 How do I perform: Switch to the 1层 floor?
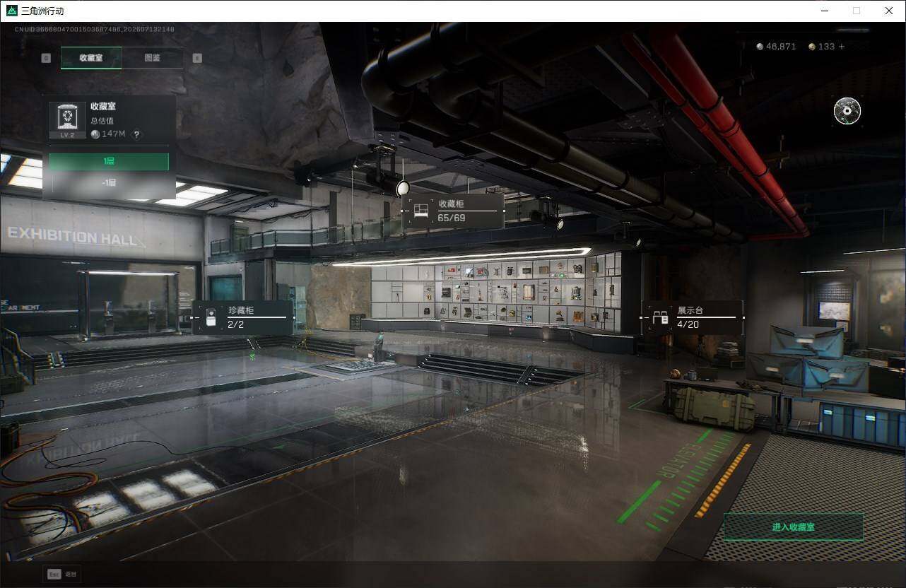coord(109,162)
